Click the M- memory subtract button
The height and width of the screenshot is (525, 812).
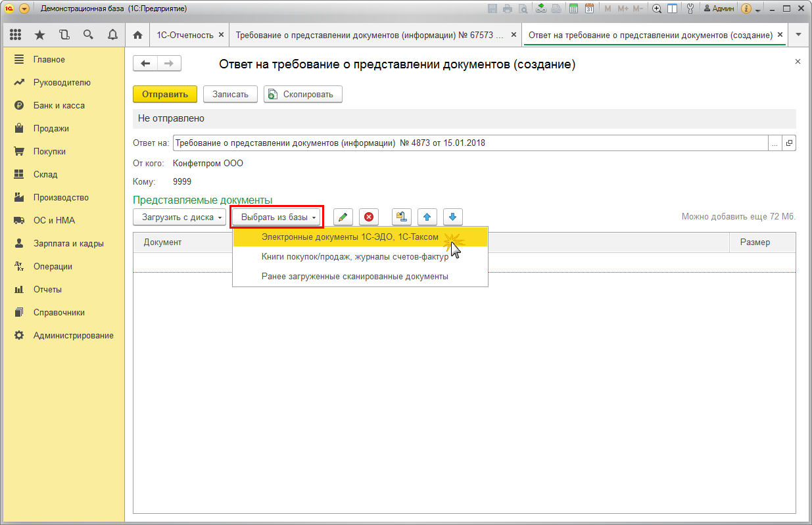point(638,9)
